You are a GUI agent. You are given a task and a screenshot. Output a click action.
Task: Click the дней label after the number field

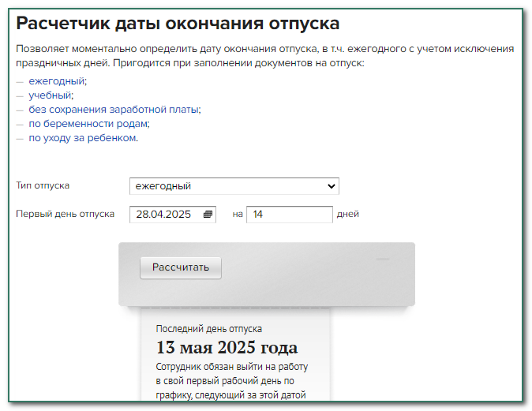347,214
